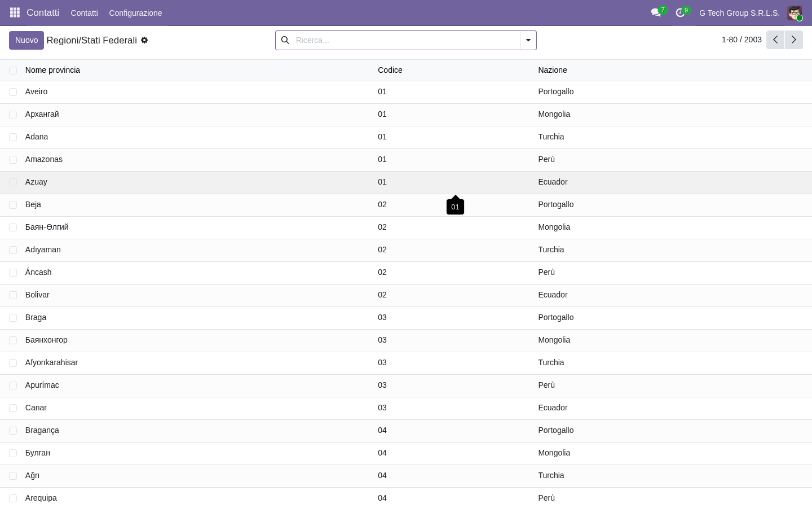The height and width of the screenshot is (508, 812).
Task: Select the Bragança row checkbox
Action: click(x=13, y=431)
